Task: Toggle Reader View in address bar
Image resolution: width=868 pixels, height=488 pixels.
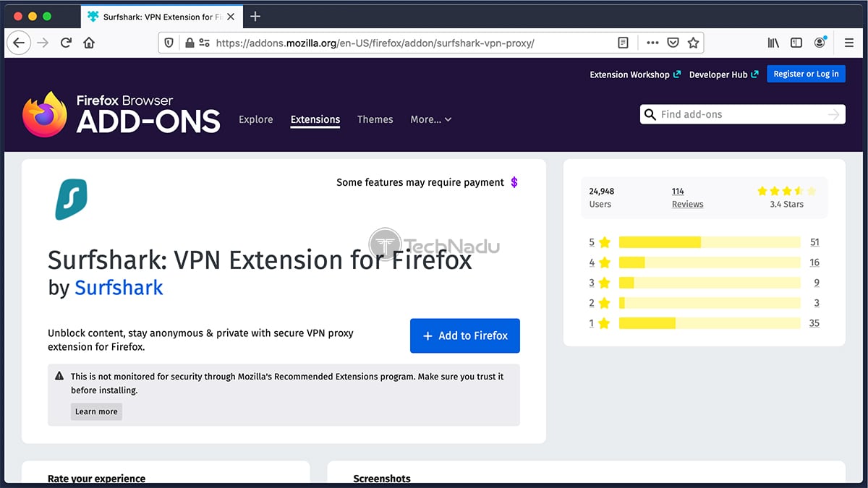Action: (624, 43)
